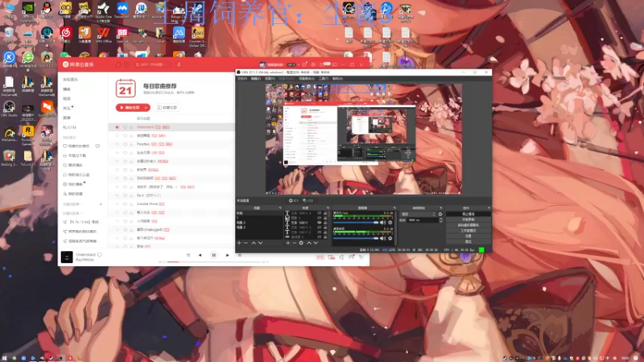The width and height of the screenshot is (644, 362).
Task: Open NetEase skin changer shirt icon
Action: (304, 64)
